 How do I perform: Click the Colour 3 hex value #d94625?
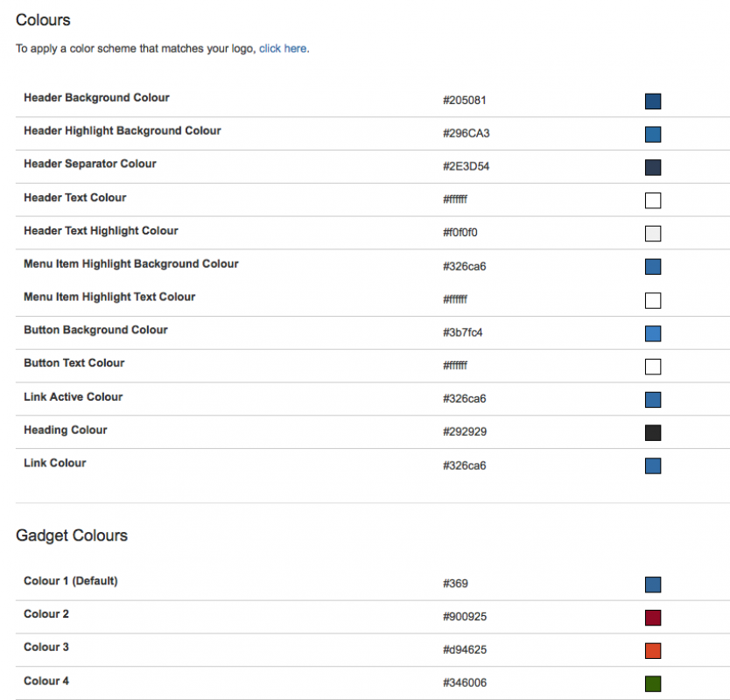[x=465, y=650]
